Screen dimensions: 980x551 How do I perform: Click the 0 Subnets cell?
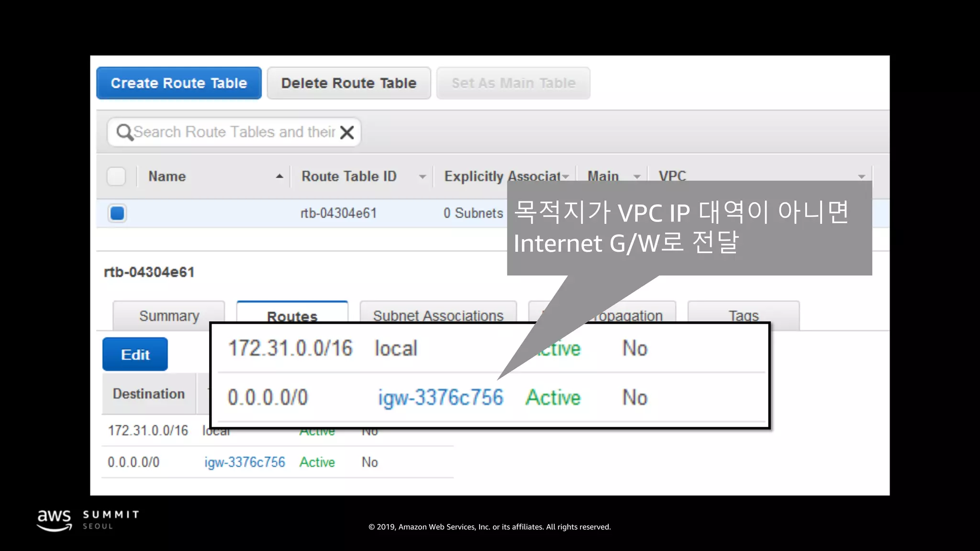coord(473,213)
